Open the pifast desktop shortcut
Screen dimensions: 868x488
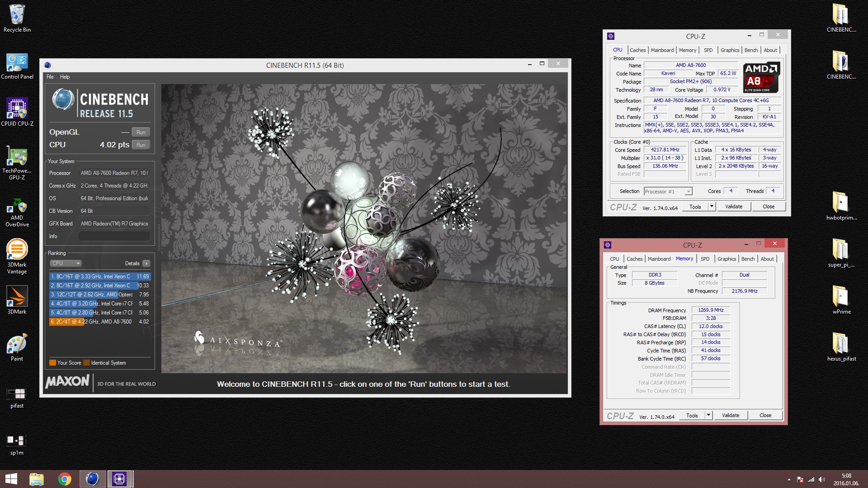pyautogui.click(x=17, y=398)
